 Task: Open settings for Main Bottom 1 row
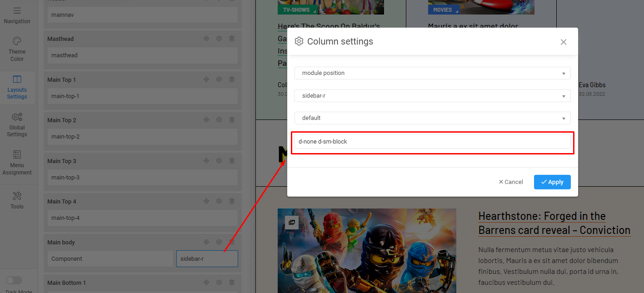pyautogui.click(x=219, y=283)
